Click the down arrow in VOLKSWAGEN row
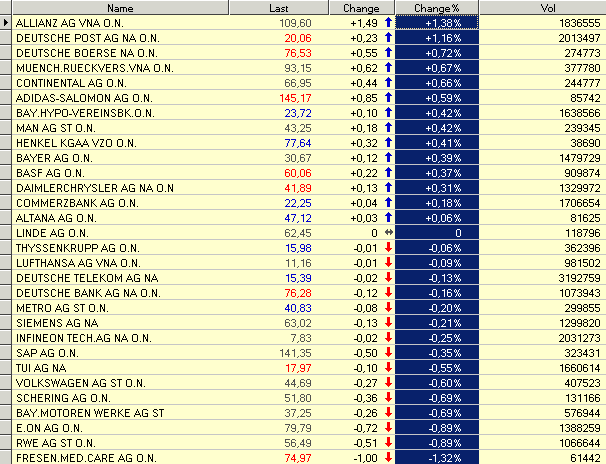The image size is (606, 464). (x=388, y=383)
